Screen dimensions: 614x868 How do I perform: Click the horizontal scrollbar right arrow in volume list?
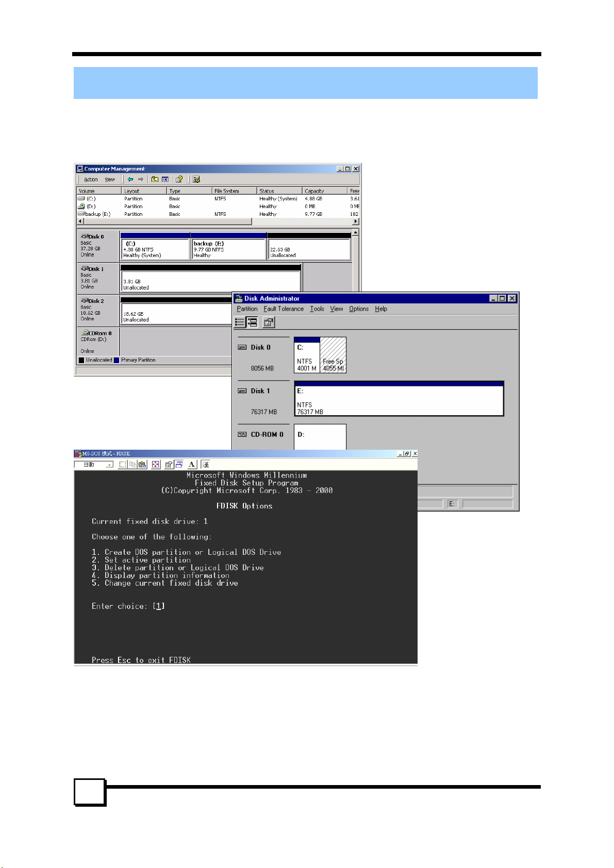coord(355,222)
